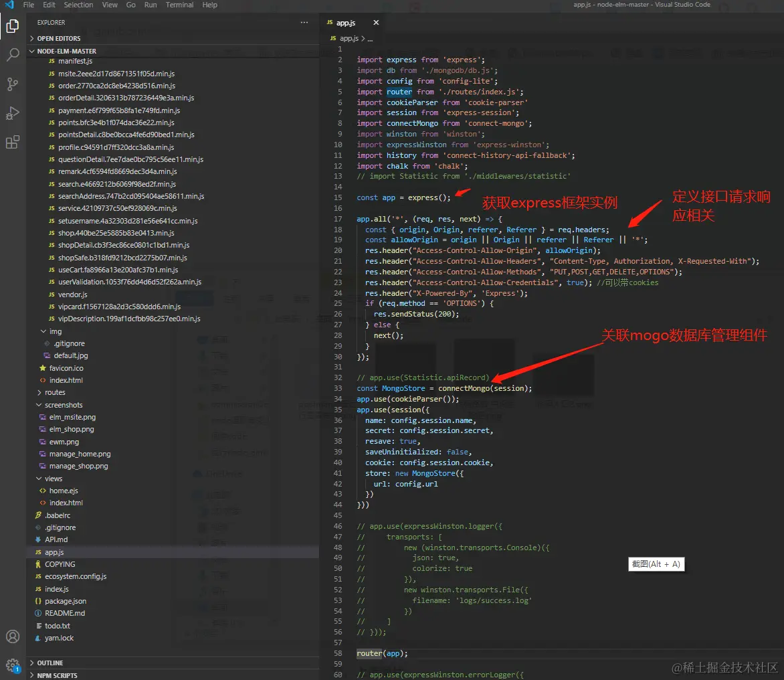This screenshot has width=784, height=680.
Task: Open the Selection menu
Action: tap(78, 5)
